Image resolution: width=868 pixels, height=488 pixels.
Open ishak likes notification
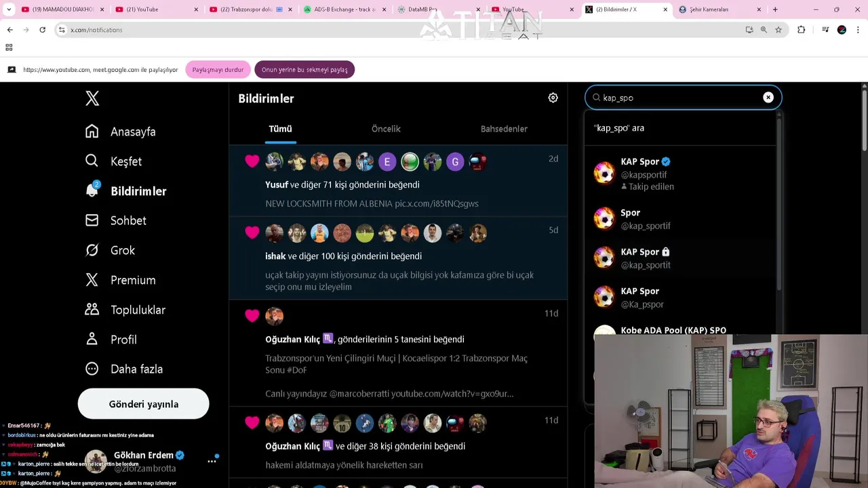[398, 258]
